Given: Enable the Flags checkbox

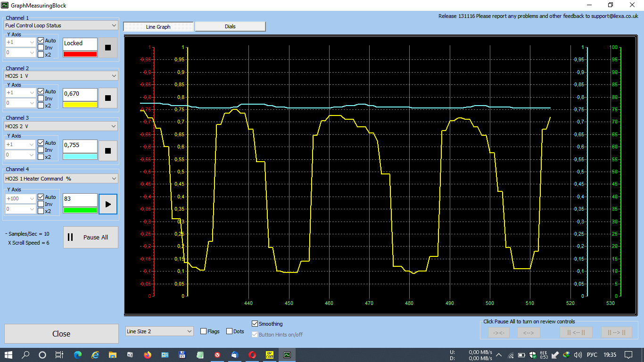Looking at the screenshot, I should click(204, 331).
